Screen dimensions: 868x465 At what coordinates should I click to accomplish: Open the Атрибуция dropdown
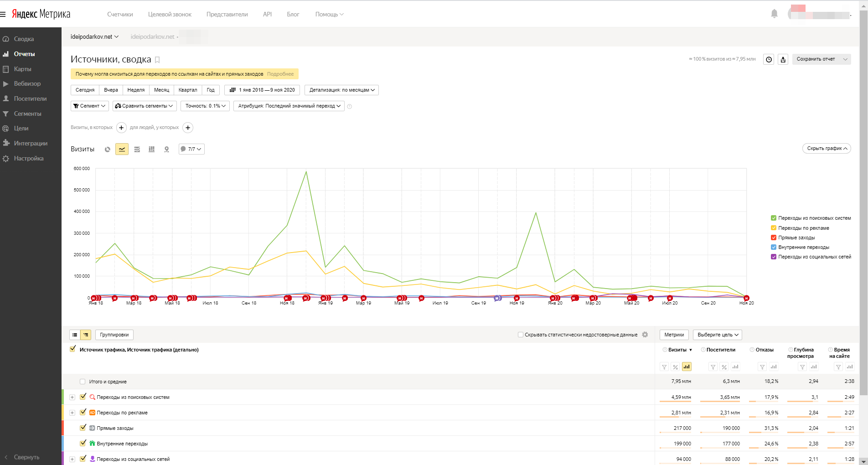pyautogui.click(x=289, y=106)
